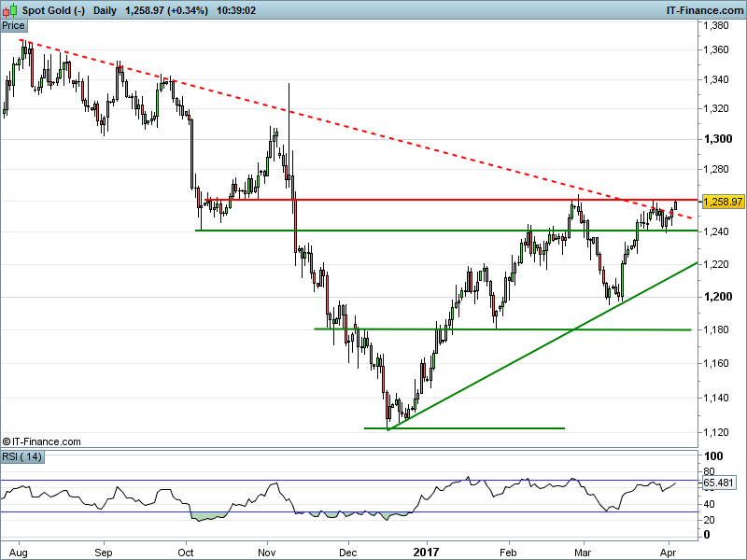The image size is (747, 560).
Task: Click the Nov date axis label
Action: (x=267, y=553)
